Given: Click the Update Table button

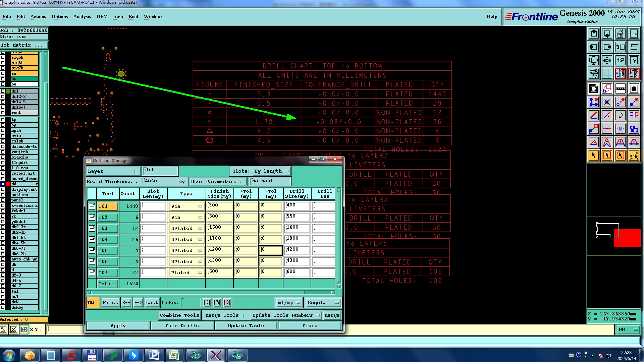Looking at the screenshot, I should tap(246, 325).
